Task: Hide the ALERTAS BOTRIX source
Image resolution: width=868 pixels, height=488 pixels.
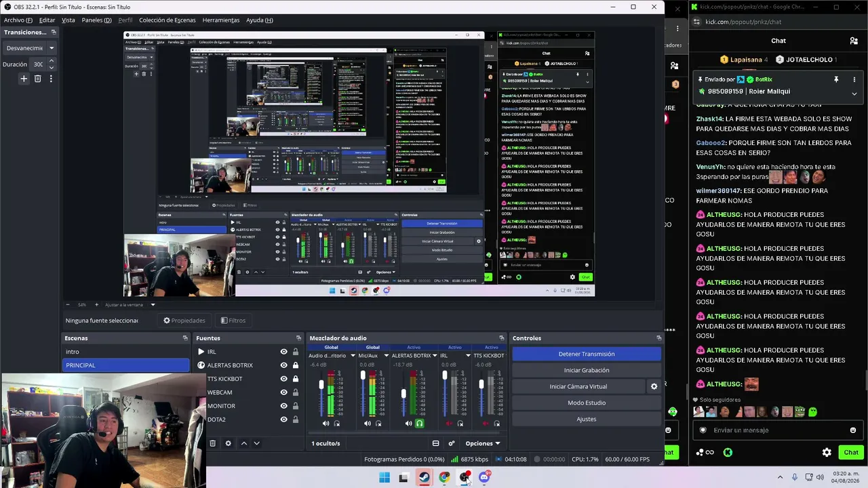Action: tap(283, 365)
